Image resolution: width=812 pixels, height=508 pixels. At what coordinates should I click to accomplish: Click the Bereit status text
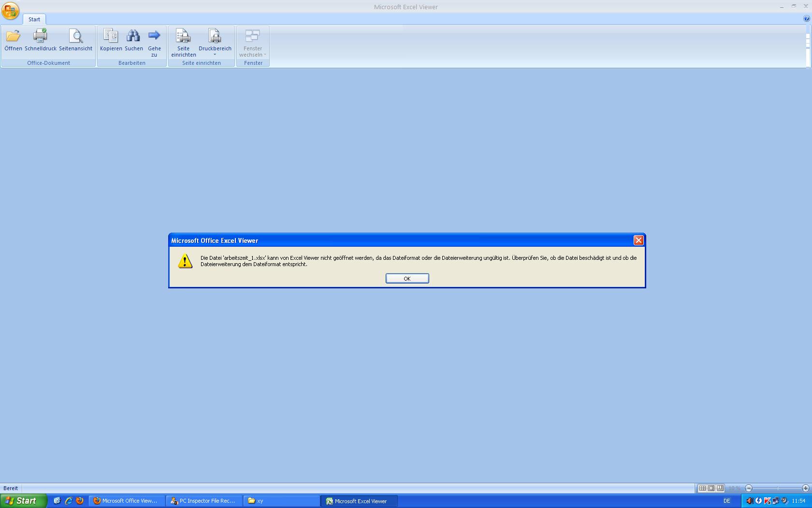click(11, 488)
